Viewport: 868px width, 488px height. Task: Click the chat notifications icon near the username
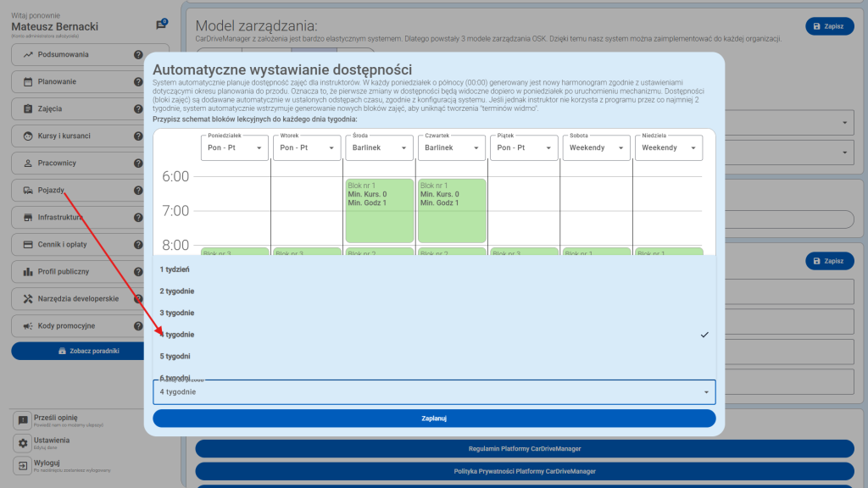click(x=161, y=25)
